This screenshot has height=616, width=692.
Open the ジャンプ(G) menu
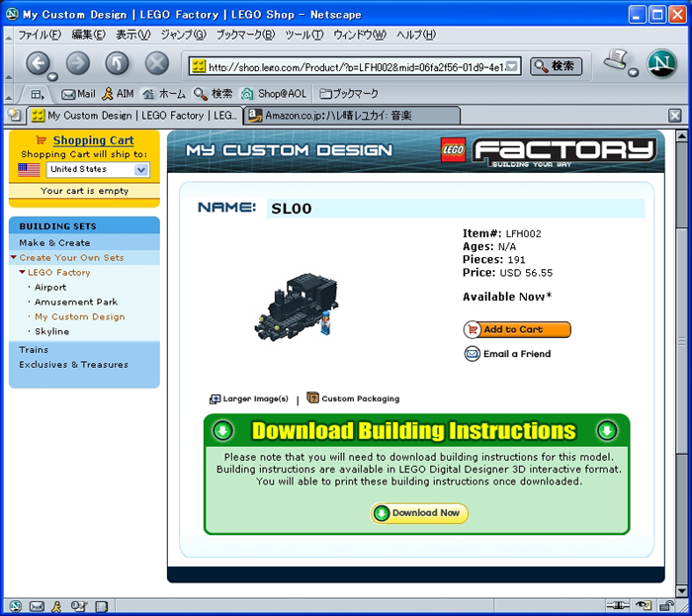click(183, 35)
